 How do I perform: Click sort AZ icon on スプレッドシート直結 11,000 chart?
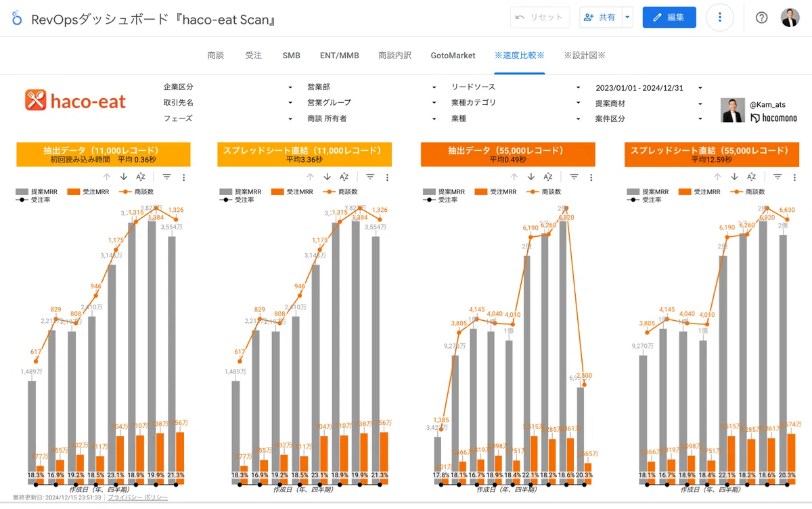click(x=344, y=177)
